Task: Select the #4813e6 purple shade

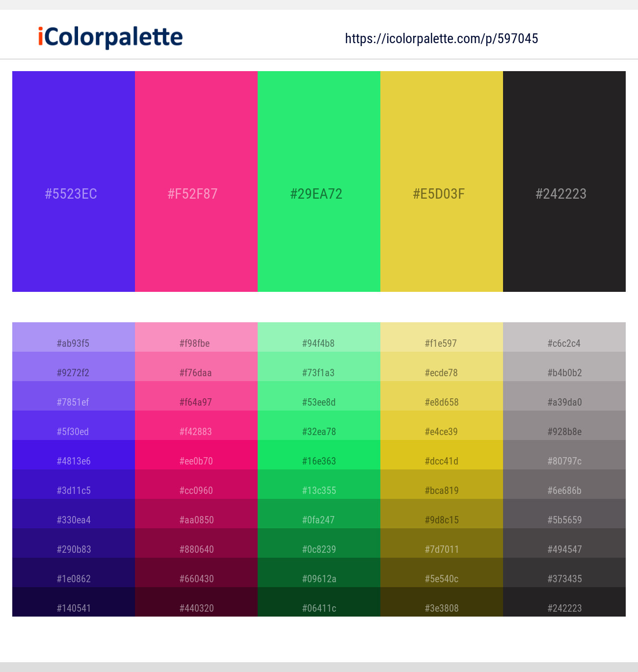Action: click(74, 455)
